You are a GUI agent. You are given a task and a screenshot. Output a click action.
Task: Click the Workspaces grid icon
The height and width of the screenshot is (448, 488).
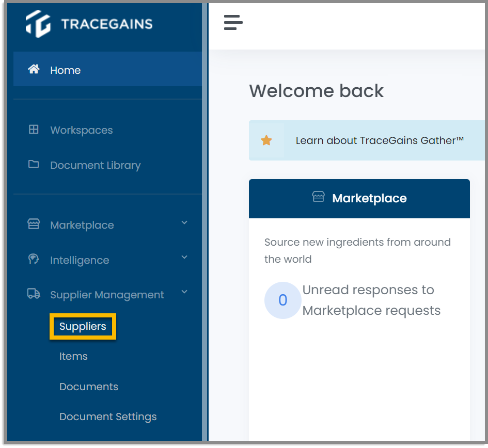pos(34,130)
